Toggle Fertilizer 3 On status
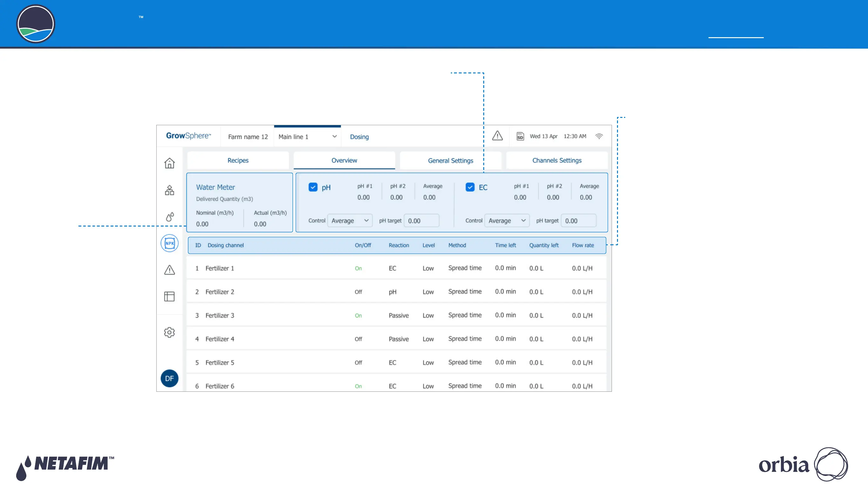This screenshot has width=868, height=488. point(358,315)
